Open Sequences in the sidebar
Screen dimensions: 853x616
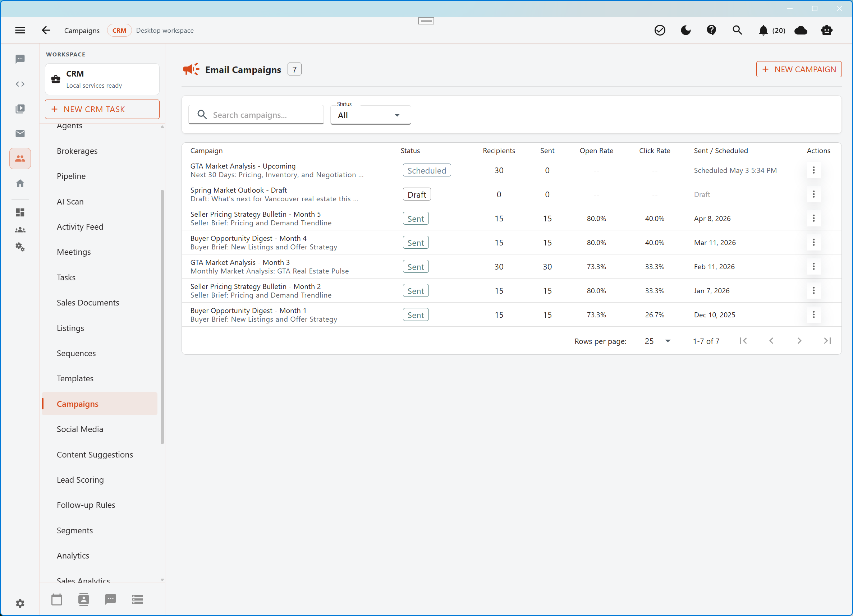99,353
